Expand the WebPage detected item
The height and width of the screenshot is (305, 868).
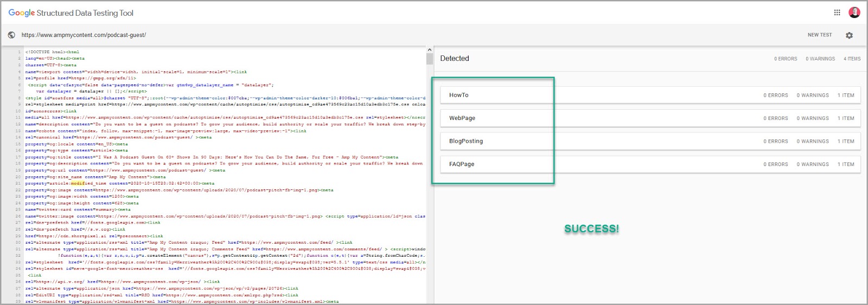462,118
